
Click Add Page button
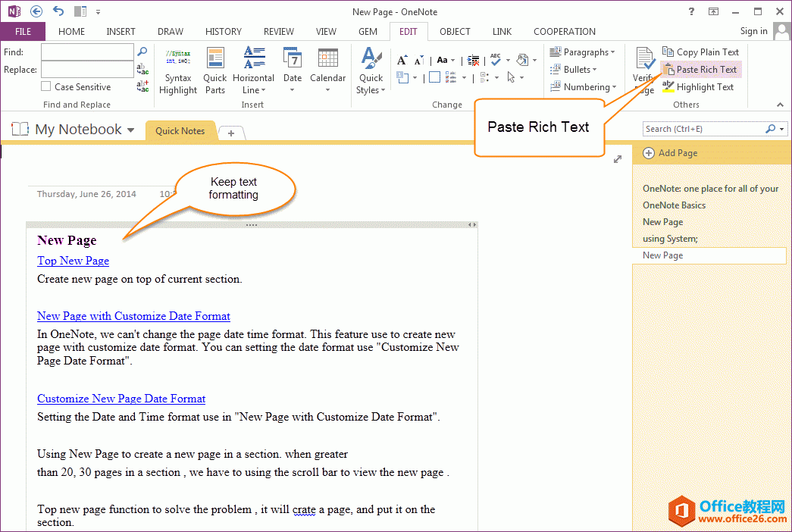670,152
